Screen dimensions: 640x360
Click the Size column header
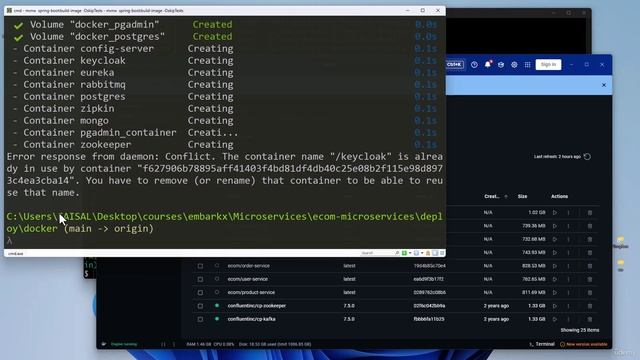point(522,196)
